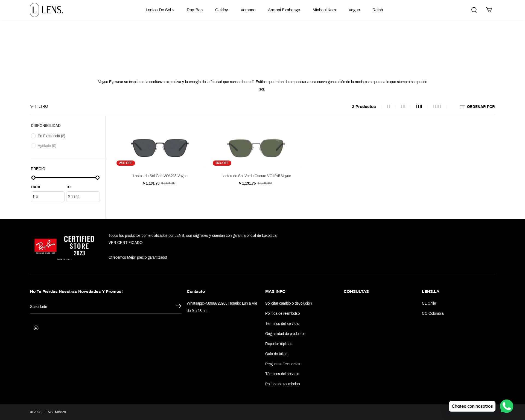Click the minimum price slider handle
Viewport: 525px width, 420px height.
(x=33, y=178)
